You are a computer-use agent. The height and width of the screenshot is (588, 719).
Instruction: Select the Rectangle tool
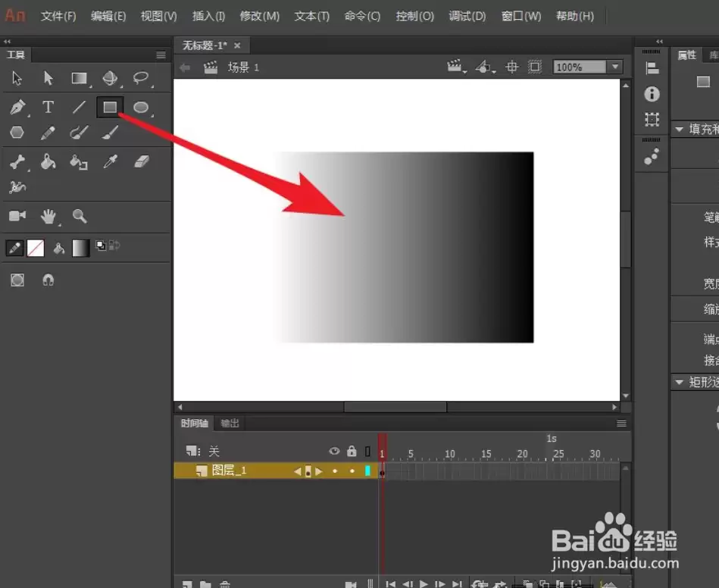110,108
